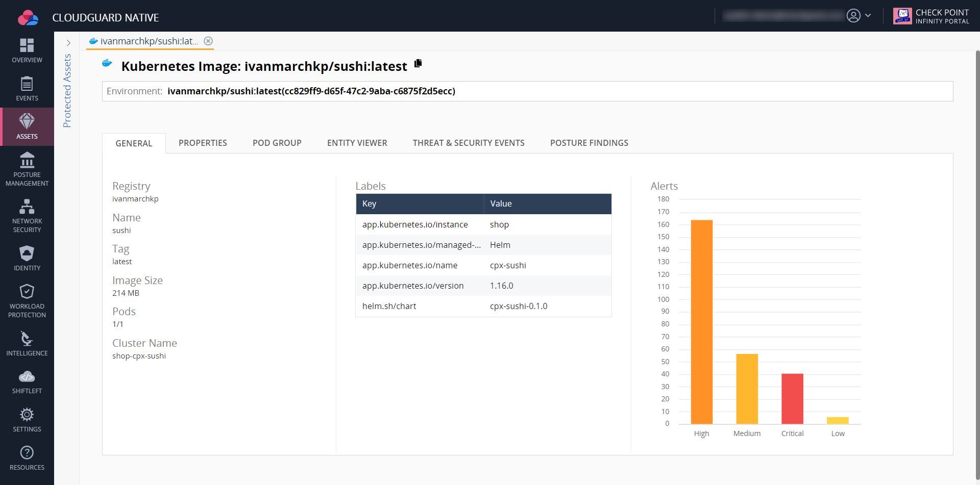Open Posture Management section
This screenshot has height=485, width=980.
[27, 169]
